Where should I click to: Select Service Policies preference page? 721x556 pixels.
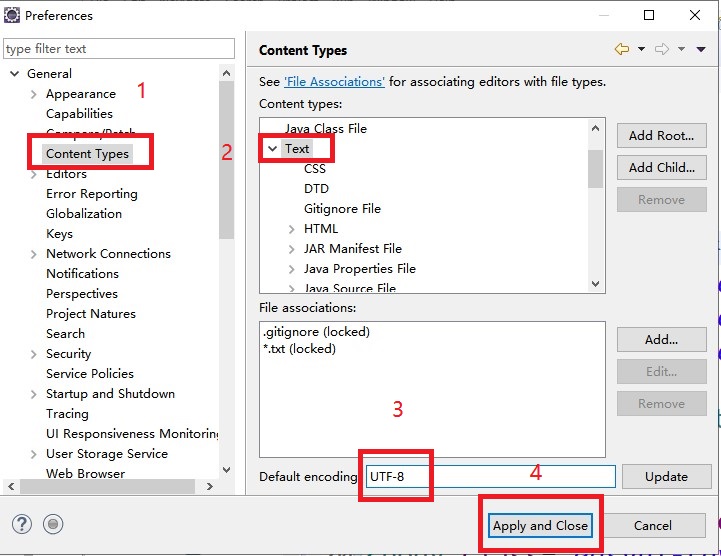click(90, 374)
